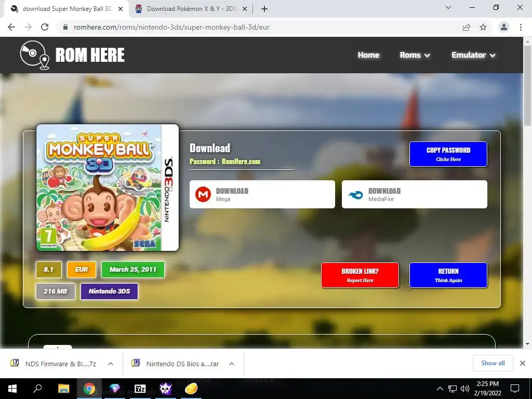532x399 pixels.
Task: Click the browser forward arrow
Action: tap(28, 27)
